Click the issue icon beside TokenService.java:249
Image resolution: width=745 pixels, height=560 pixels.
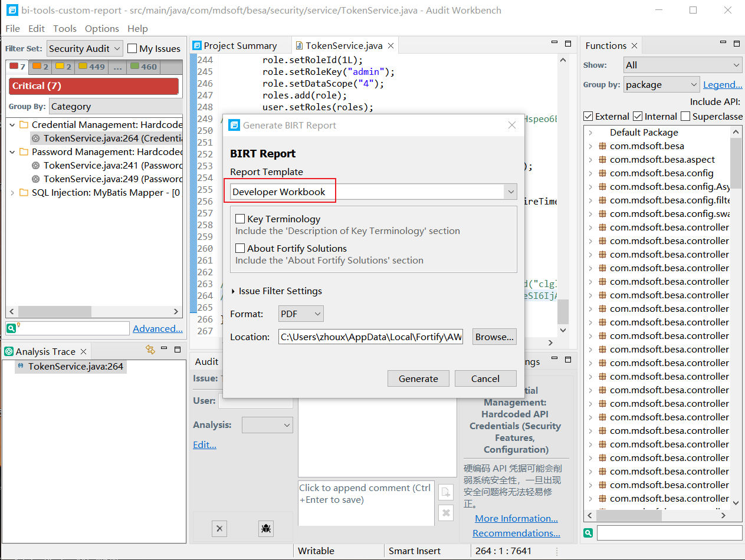[36, 179]
